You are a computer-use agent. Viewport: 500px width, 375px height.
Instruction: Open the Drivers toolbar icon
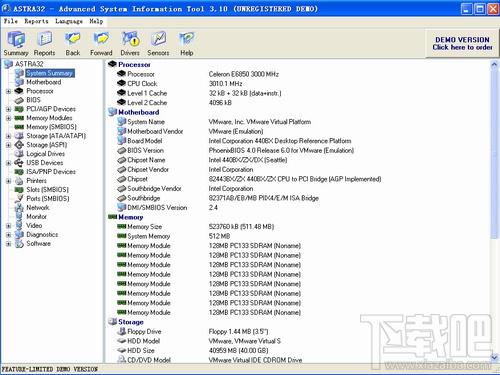click(130, 39)
